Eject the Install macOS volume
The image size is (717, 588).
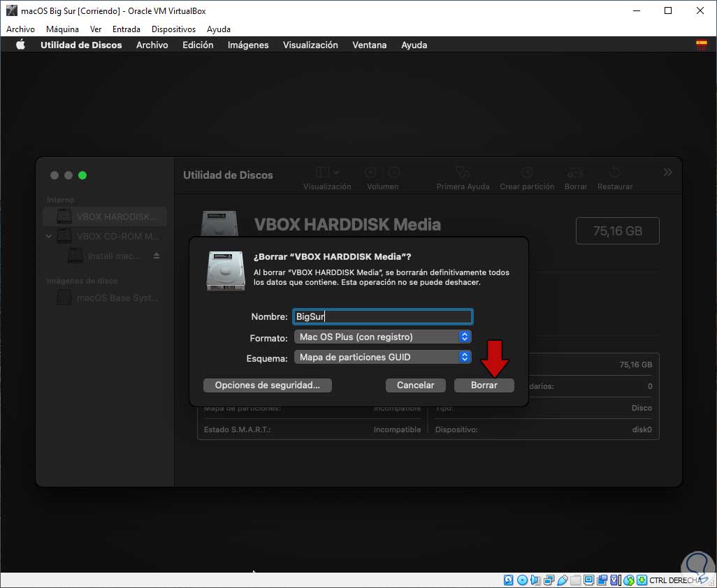pyautogui.click(x=157, y=256)
